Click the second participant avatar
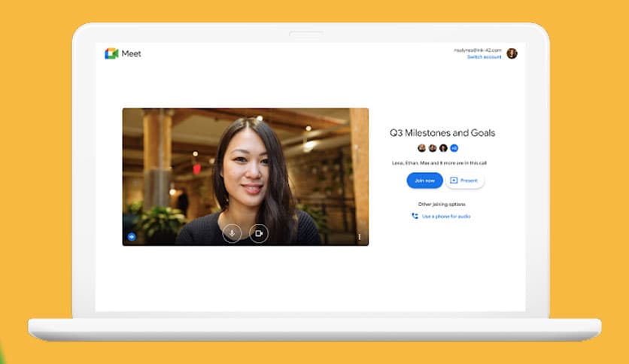This screenshot has height=364, width=629. pyautogui.click(x=433, y=148)
